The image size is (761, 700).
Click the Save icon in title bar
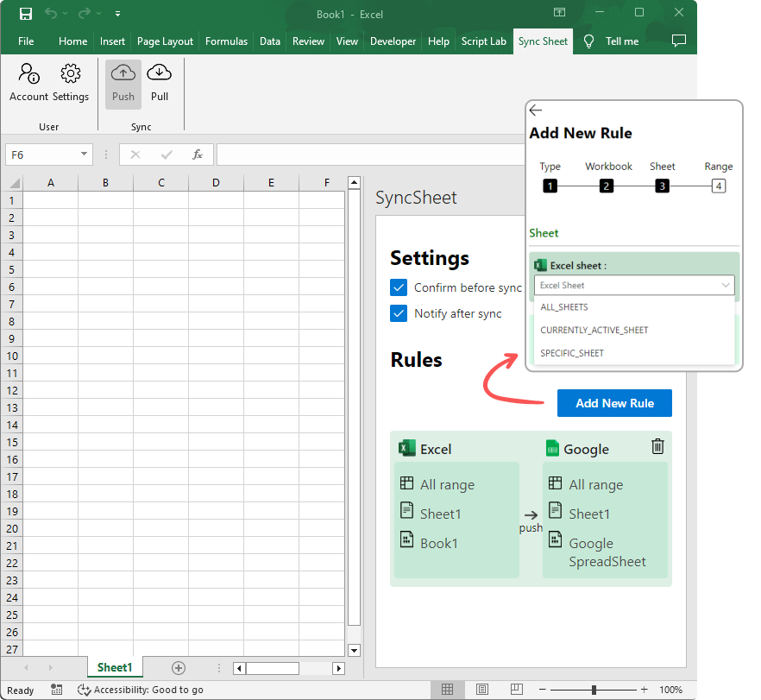pyautogui.click(x=26, y=14)
